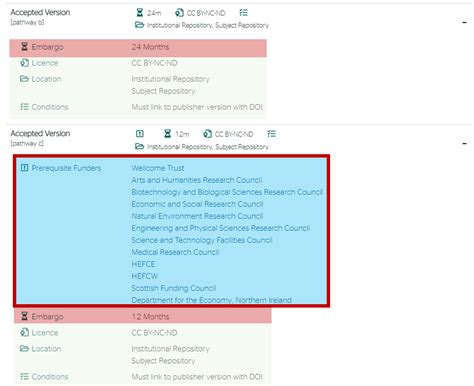Click the Conditions icon in the pathway c details
This screenshot has height=386, width=474.
(x=24, y=376)
